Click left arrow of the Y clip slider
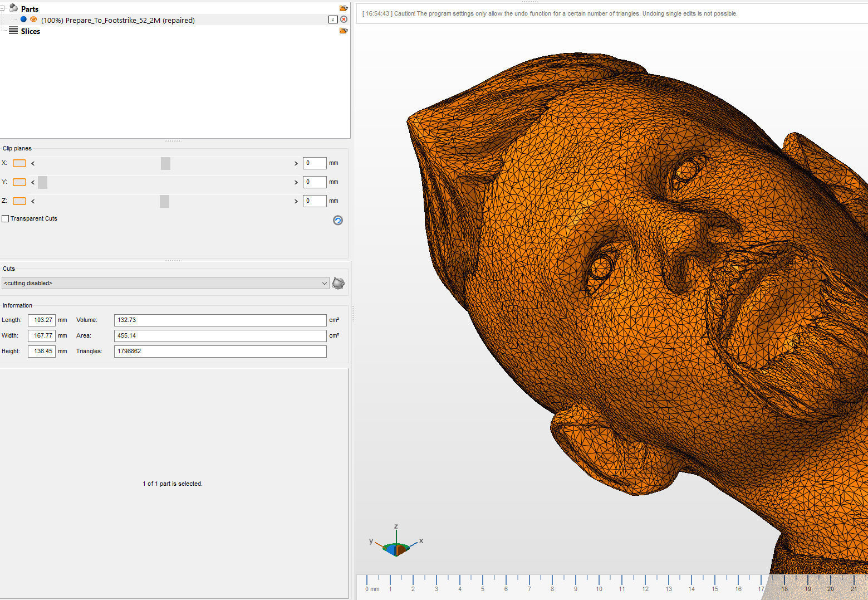This screenshot has width=868, height=600. (x=33, y=182)
